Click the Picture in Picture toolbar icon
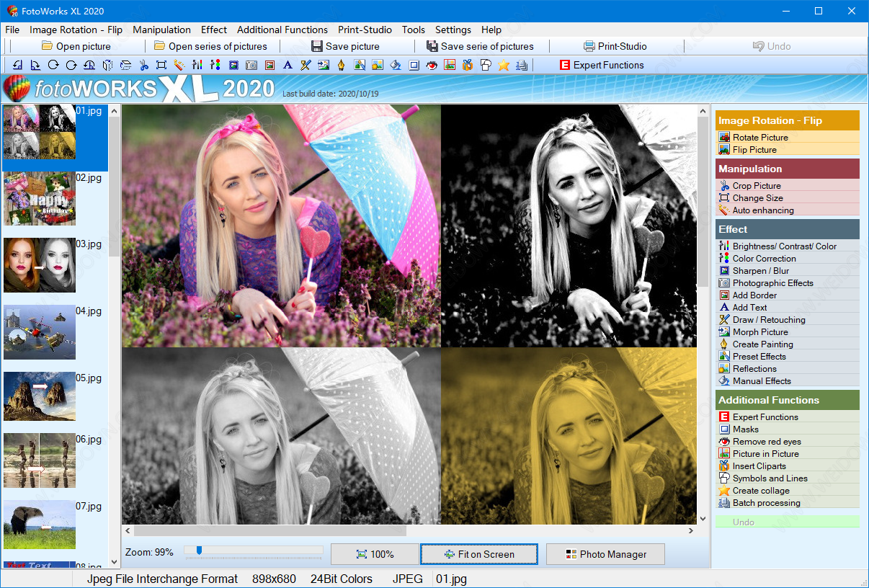The width and height of the screenshot is (869, 588). point(450,65)
